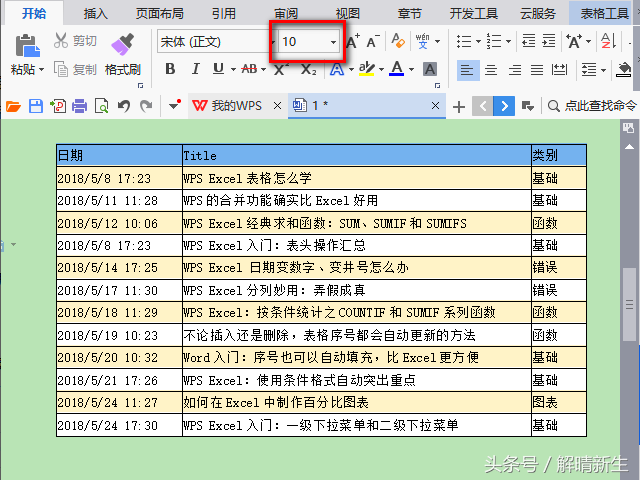Decrease the paragraph indent
Screen dimensions: 640x480
[x=529, y=41]
